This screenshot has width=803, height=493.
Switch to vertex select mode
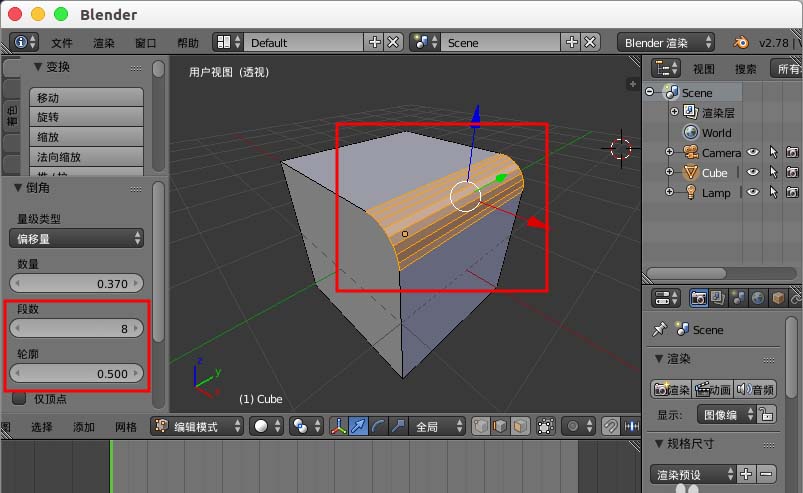[x=480, y=426]
